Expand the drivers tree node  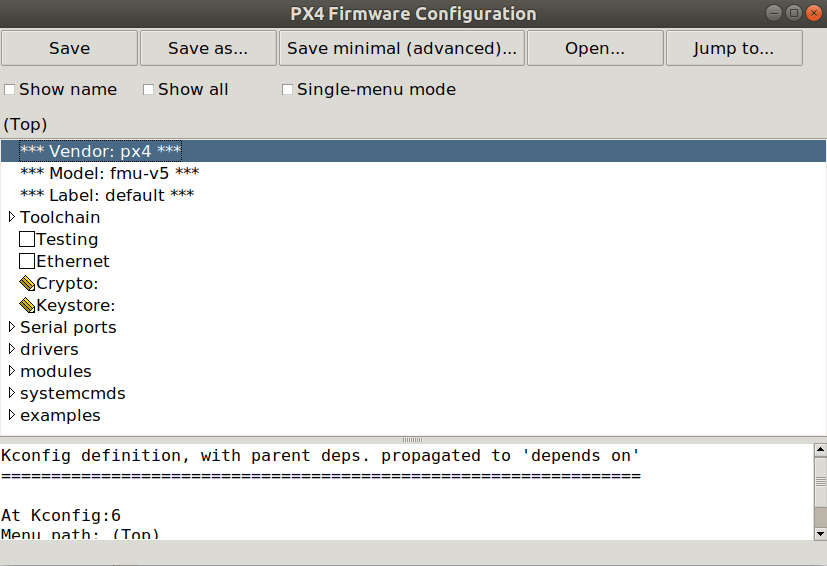(12, 349)
